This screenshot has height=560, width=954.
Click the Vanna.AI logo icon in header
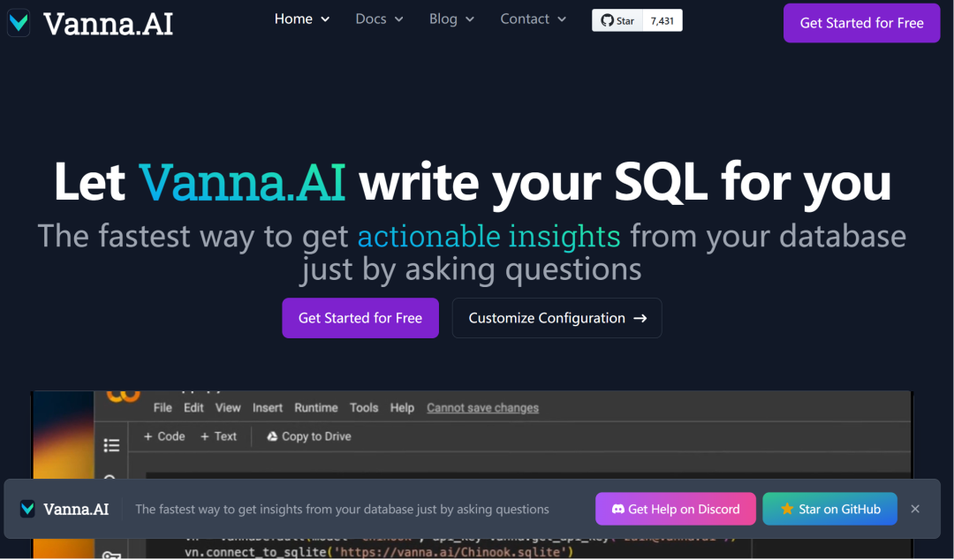(19, 22)
